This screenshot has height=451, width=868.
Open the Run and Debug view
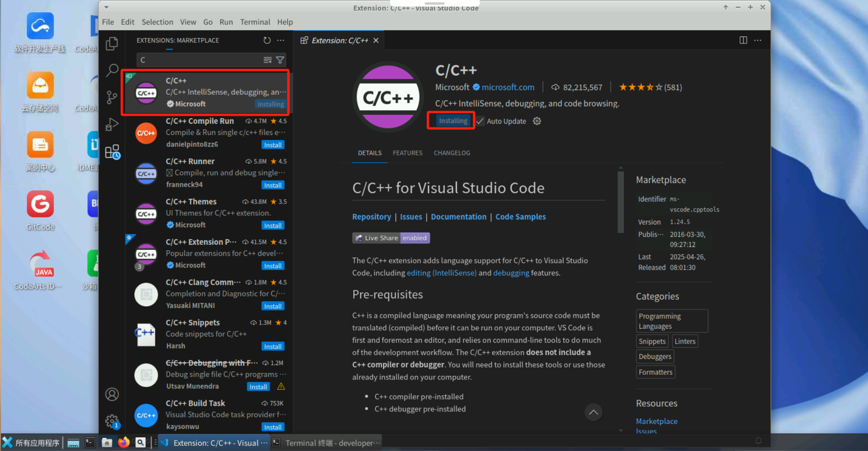[112, 124]
